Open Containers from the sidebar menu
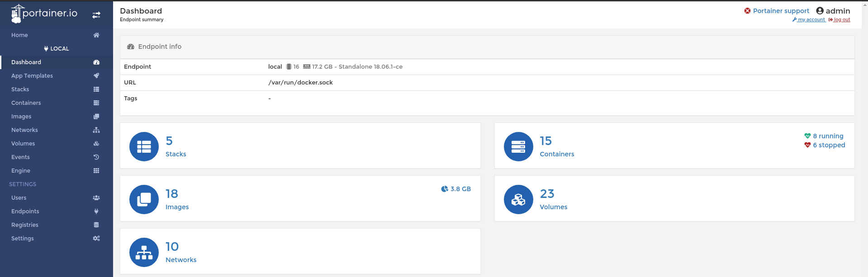868x277 pixels. pyautogui.click(x=26, y=103)
